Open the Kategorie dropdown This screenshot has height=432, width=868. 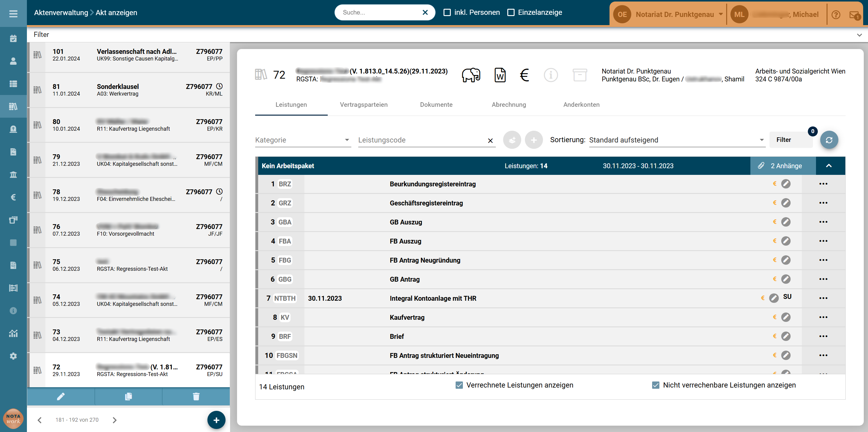303,140
